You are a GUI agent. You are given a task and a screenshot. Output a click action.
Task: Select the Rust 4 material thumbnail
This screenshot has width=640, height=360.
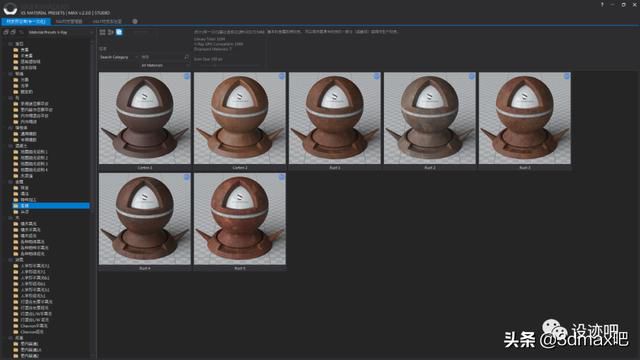pos(144,219)
